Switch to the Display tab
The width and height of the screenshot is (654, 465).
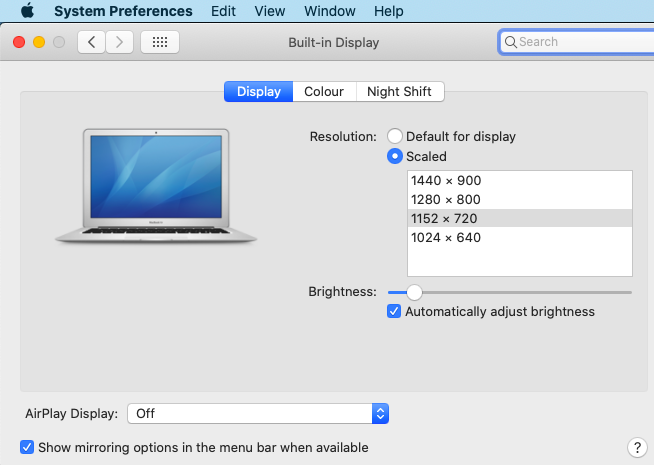point(259,91)
